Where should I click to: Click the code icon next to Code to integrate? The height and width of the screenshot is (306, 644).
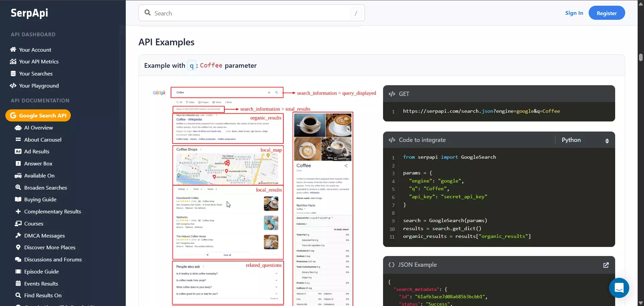click(x=392, y=140)
